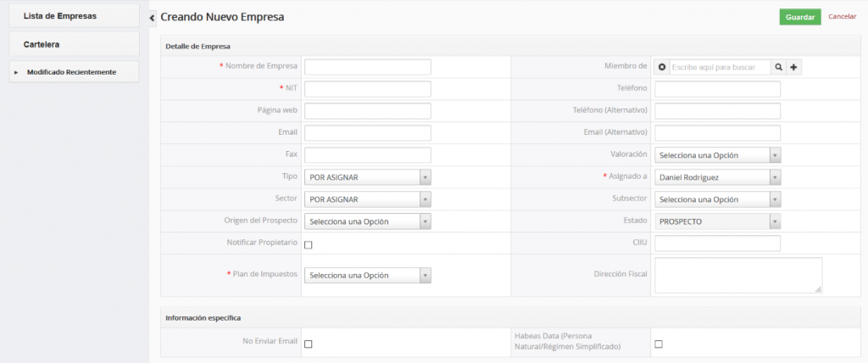Focus the NIT input field

tap(367, 89)
